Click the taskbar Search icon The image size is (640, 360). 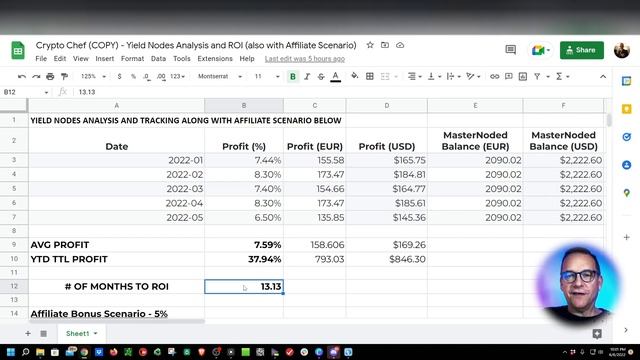click(25, 352)
